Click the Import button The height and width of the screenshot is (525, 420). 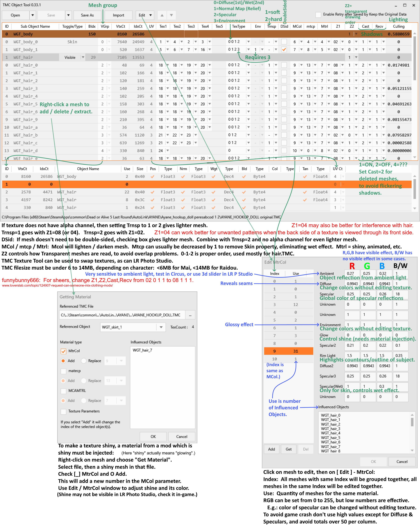point(118,15)
